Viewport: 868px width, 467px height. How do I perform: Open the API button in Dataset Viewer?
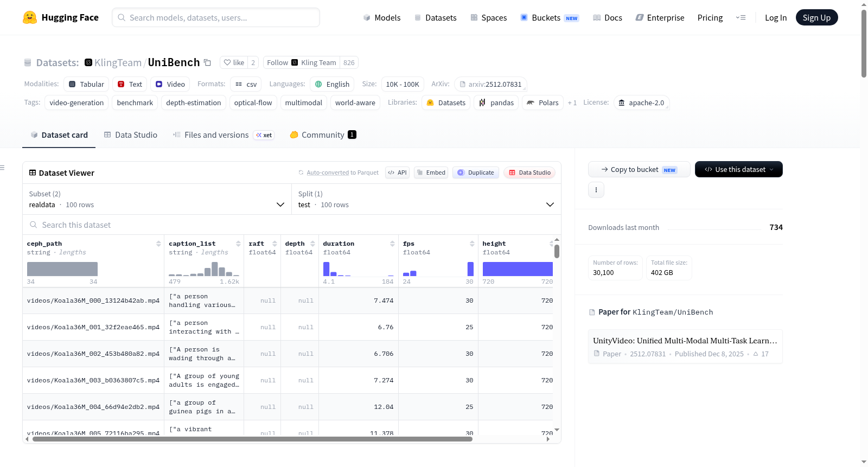397,172
